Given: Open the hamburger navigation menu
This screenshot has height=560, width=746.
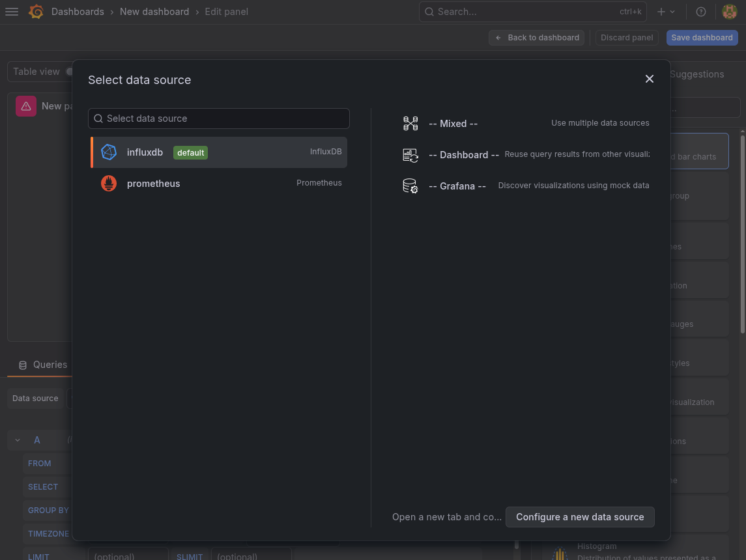Looking at the screenshot, I should point(12,11).
